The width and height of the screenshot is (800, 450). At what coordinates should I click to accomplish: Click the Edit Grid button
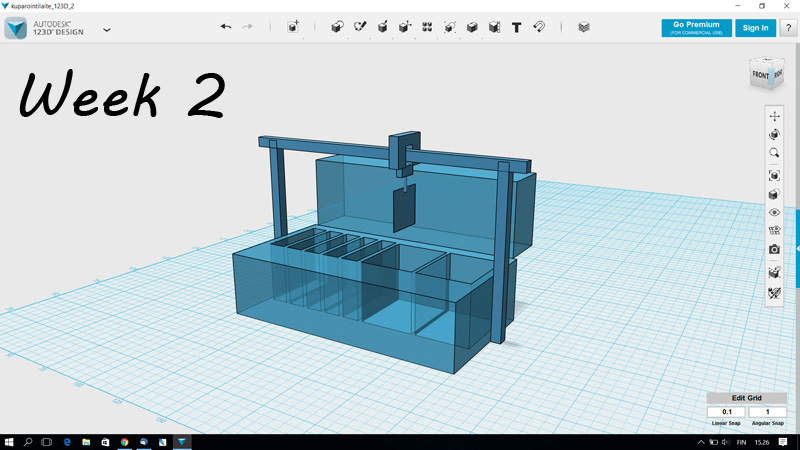point(746,398)
